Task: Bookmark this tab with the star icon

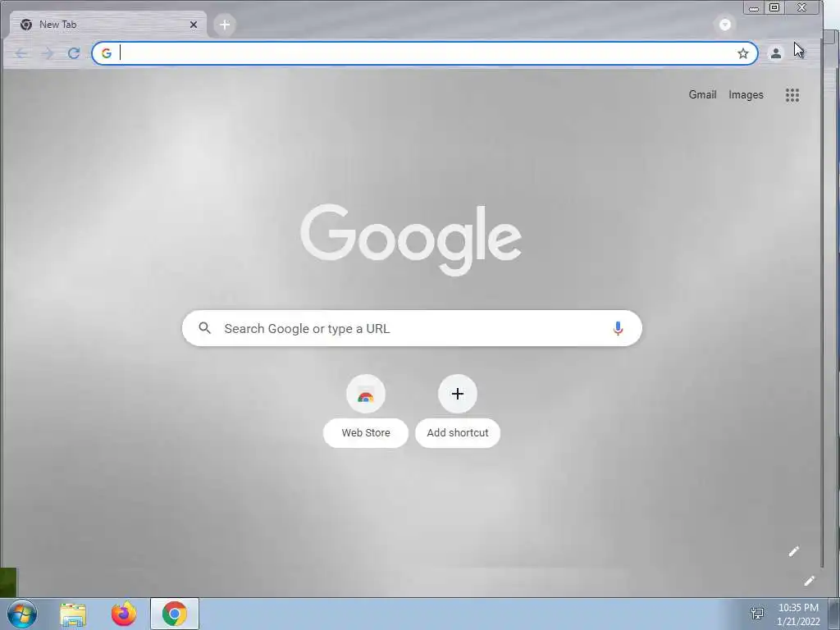Action: click(742, 53)
